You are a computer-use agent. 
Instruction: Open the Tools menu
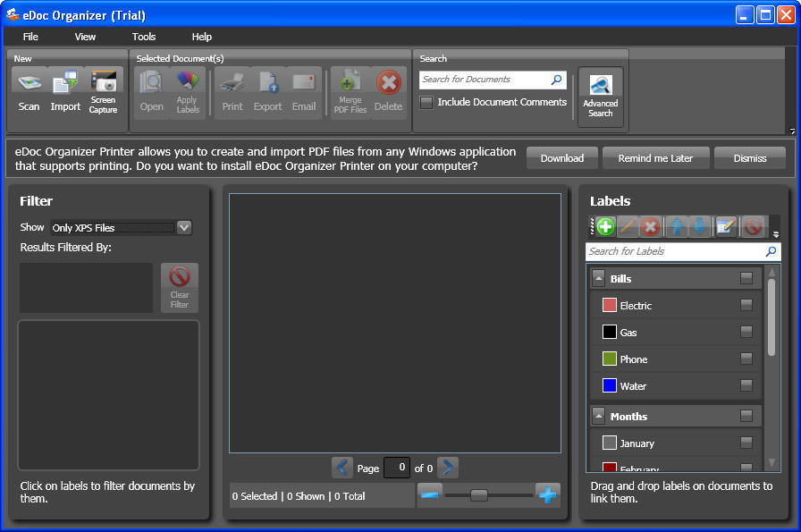click(x=144, y=37)
